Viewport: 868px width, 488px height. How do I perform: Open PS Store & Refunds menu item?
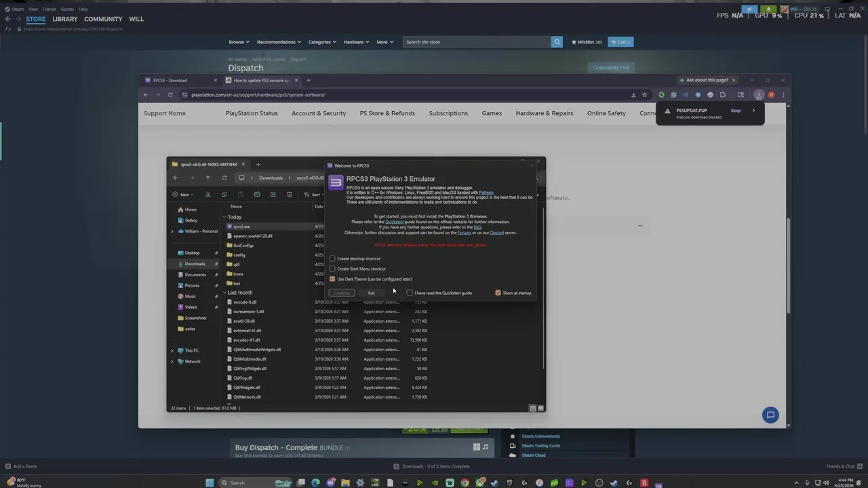387,113
